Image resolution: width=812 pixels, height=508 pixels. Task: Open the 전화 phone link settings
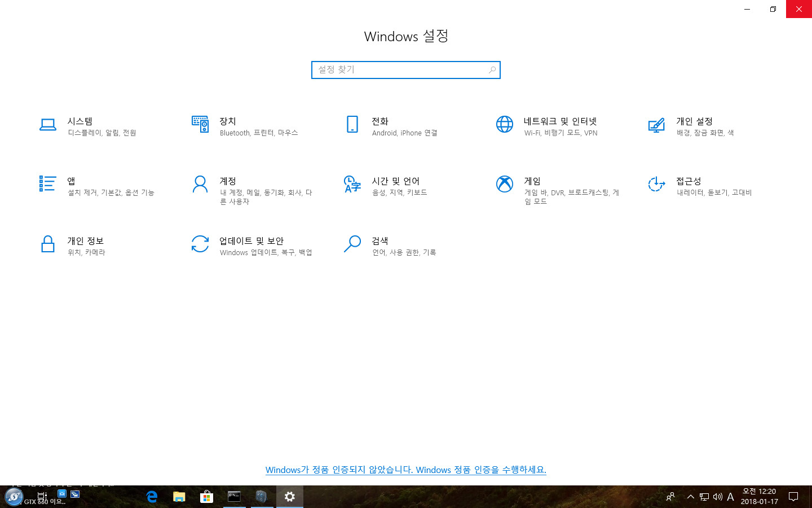[391, 126]
